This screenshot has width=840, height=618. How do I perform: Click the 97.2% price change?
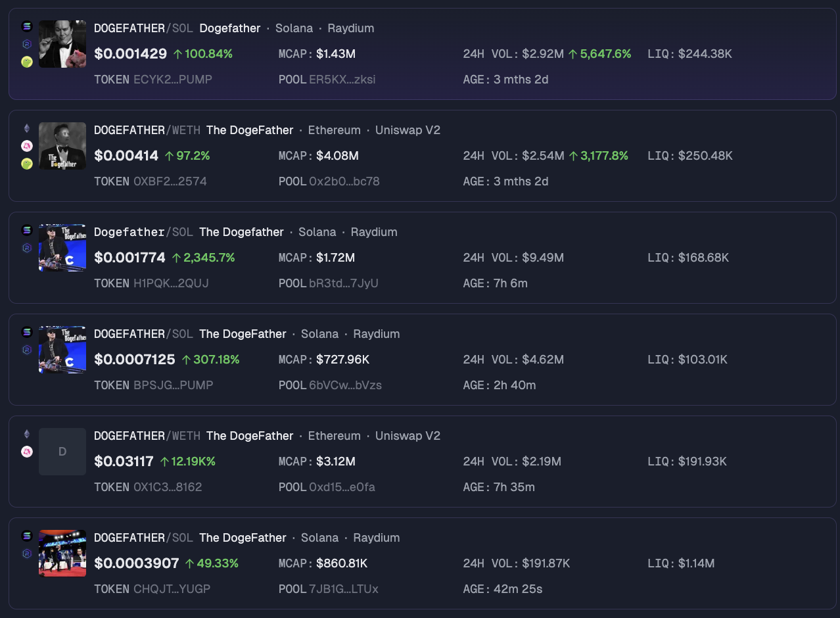click(x=187, y=156)
